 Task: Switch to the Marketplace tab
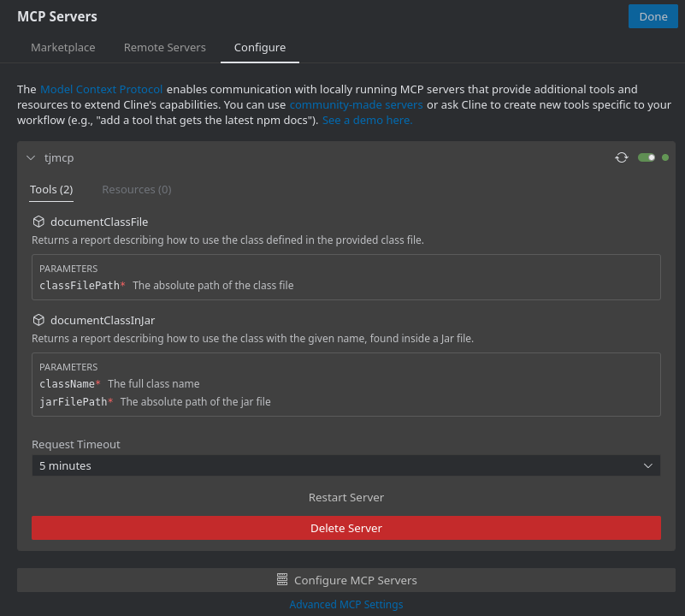pyautogui.click(x=62, y=47)
